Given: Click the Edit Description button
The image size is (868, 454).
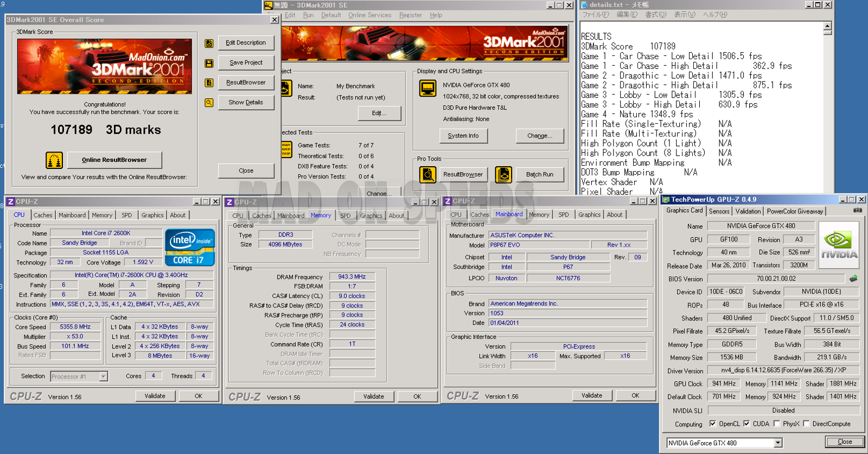Looking at the screenshot, I should (246, 43).
